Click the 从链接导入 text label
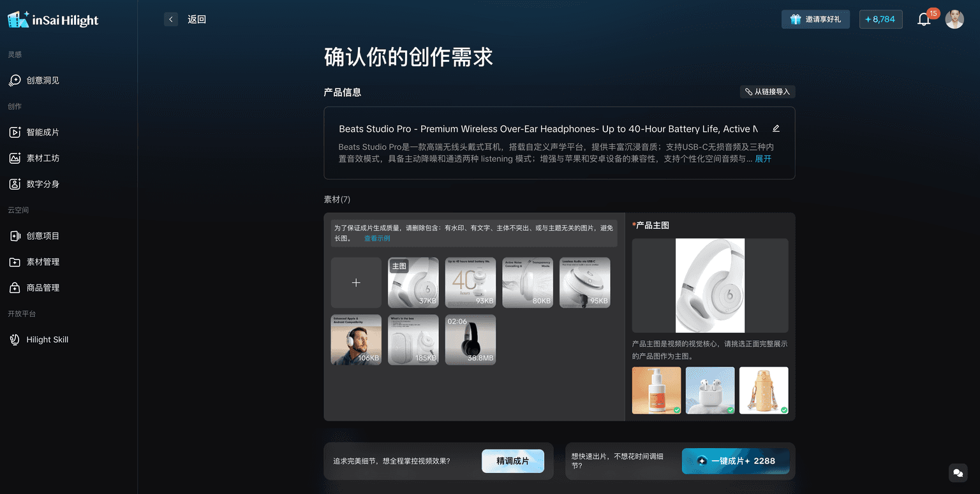This screenshot has height=494, width=980. click(772, 92)
